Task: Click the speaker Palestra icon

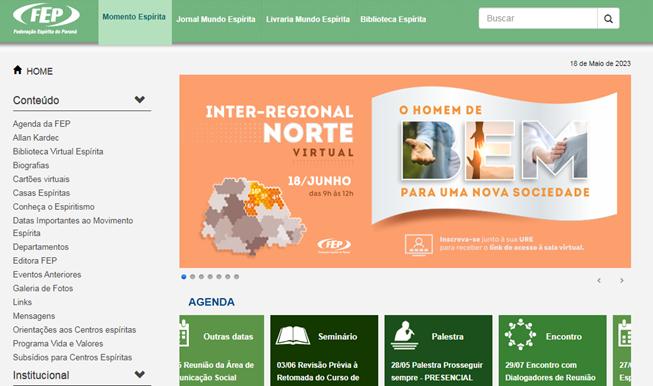Action: point(404,335)
